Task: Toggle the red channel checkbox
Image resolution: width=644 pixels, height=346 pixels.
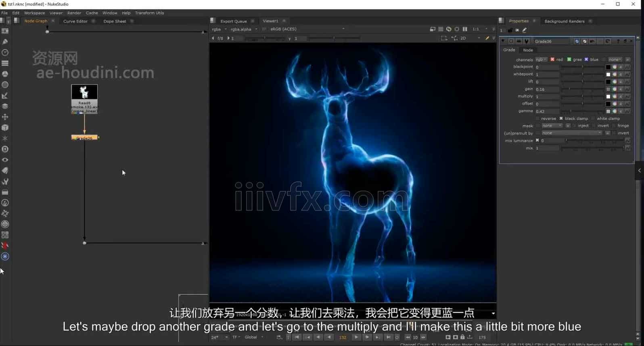Action: [552, 59]
